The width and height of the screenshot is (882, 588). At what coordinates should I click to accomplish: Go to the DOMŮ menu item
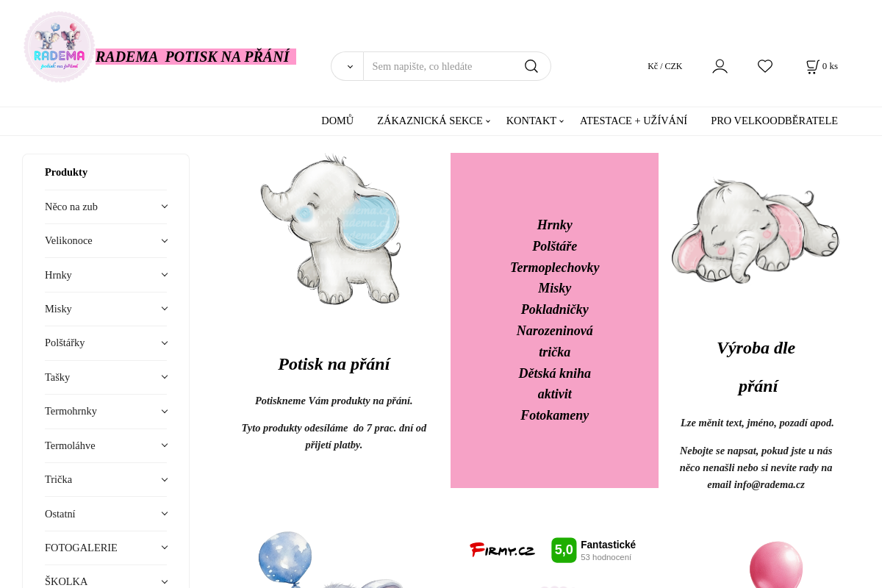(x=337, y=121)
